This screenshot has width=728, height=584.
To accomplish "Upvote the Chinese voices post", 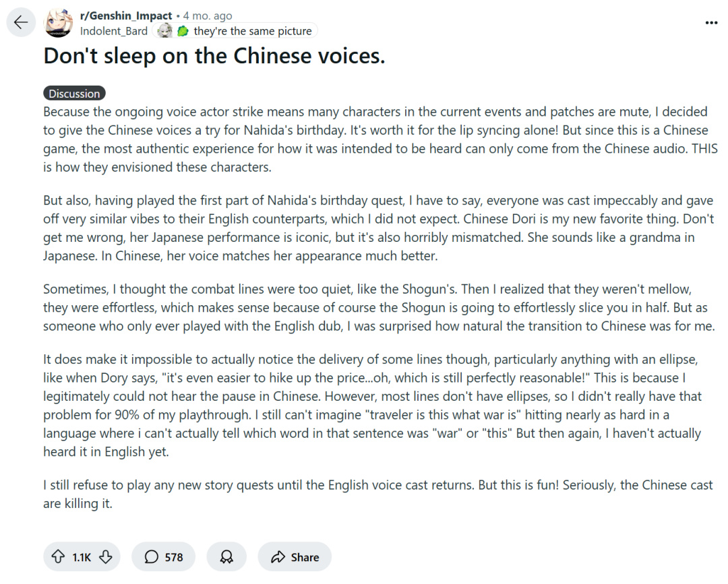I will tap(59, 557).
